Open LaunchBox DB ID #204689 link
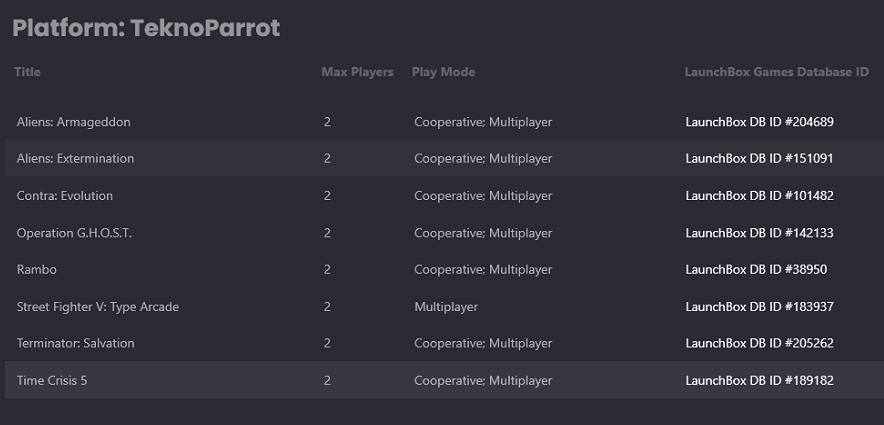 pos(759,122)
